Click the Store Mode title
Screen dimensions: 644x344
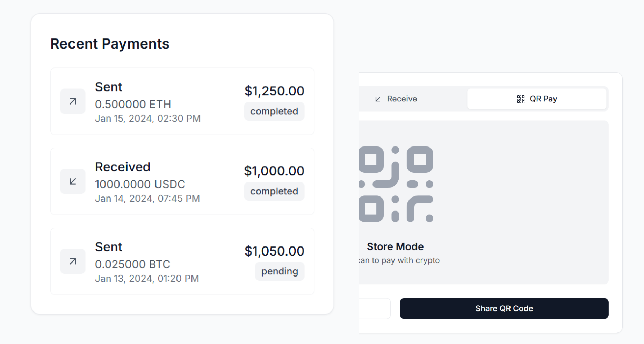395,246
